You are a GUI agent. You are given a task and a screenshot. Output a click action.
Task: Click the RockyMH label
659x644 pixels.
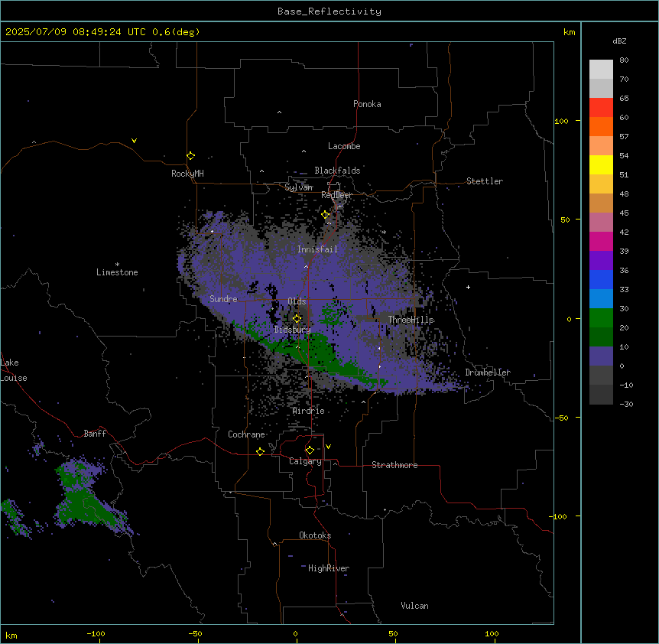187,173
